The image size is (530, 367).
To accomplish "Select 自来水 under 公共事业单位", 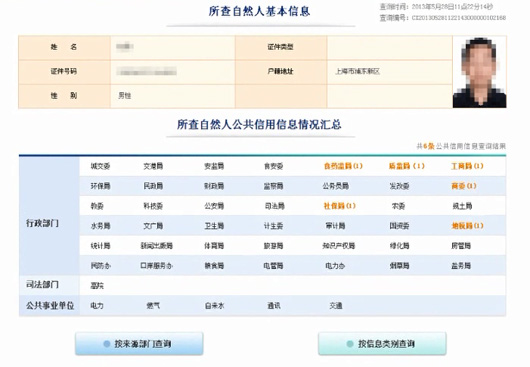I will point(214,306).
